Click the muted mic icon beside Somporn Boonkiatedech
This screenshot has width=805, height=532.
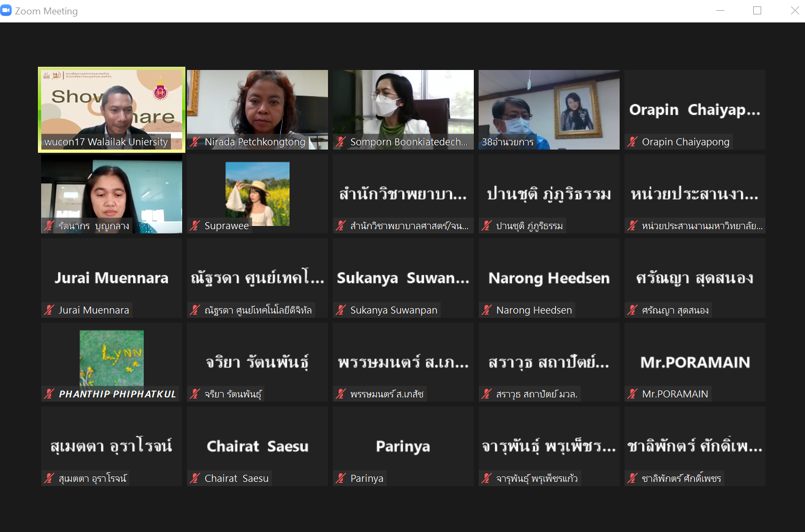point(341,142)
